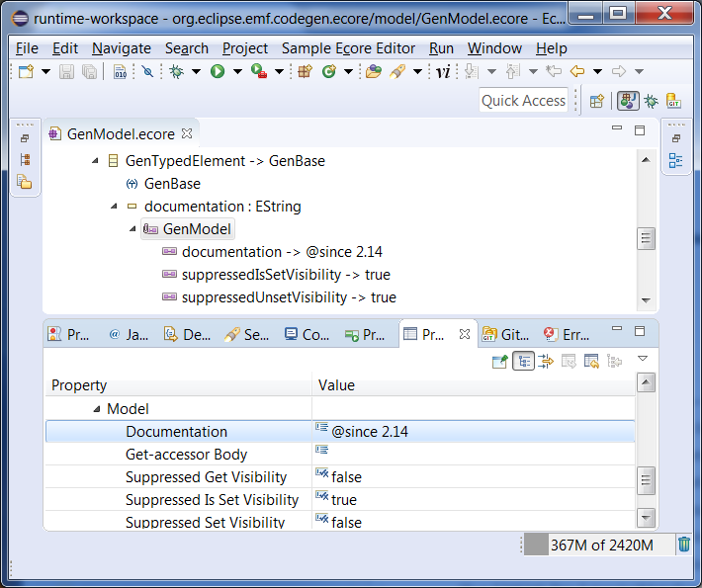Viewport: 702px width, 588px height.
Task: Click the Restore icon in left trim stack
Action: (x=25, y=138)
